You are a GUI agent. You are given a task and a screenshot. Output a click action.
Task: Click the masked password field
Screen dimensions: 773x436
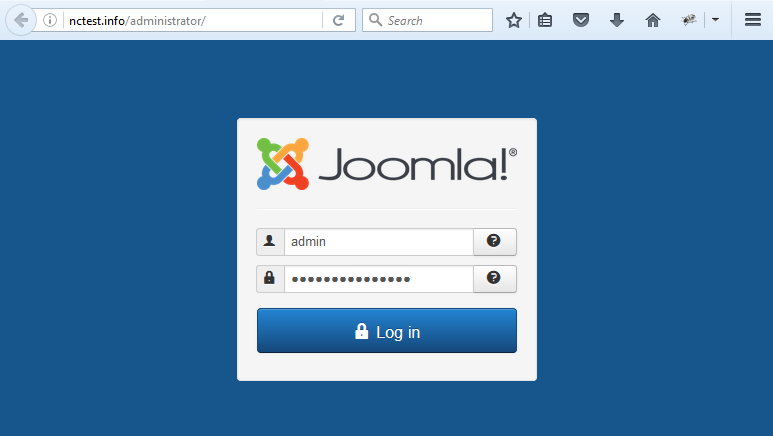coord(379,279)
